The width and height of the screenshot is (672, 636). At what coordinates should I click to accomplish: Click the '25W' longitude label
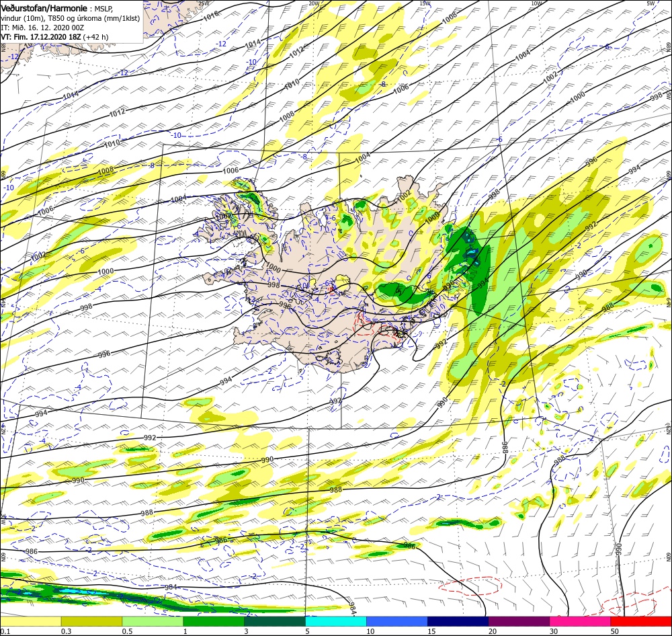pos(204,3)
